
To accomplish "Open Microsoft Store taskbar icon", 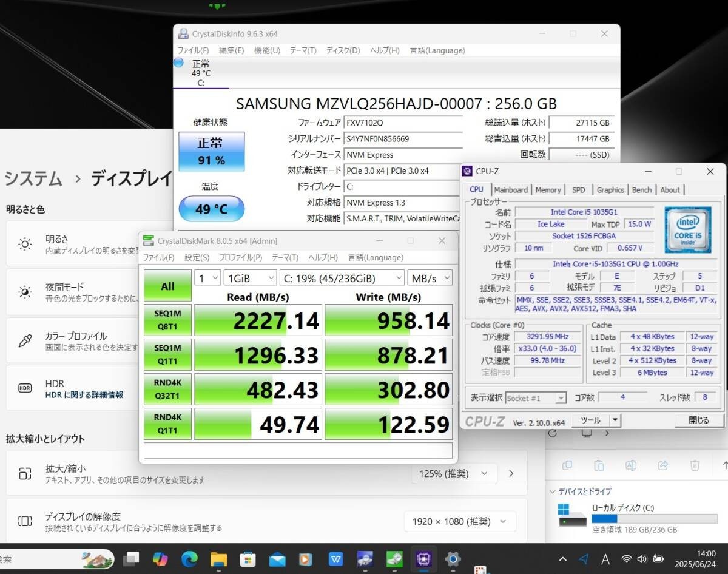I will [248, 558].
